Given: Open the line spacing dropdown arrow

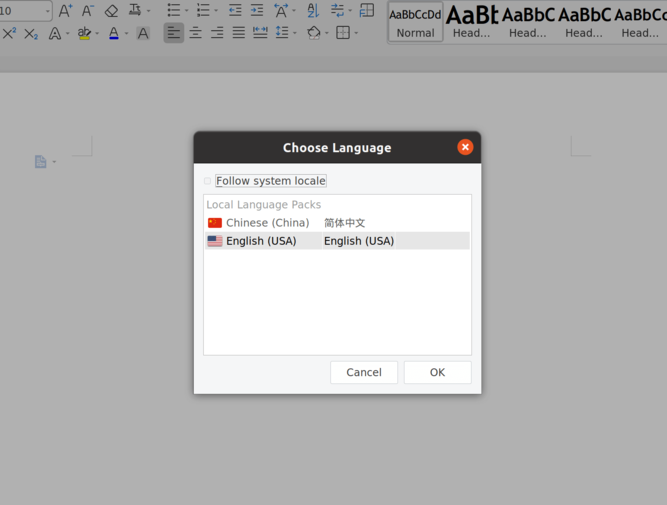Looking at the screenshot, I should coord(295,33).
